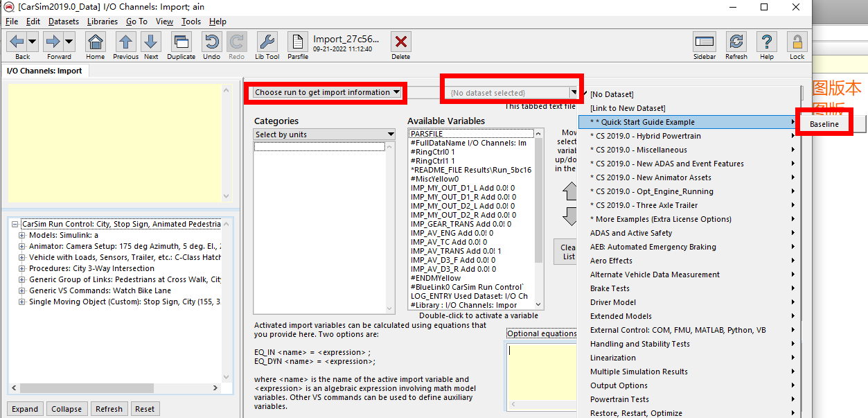The image size is (868, 418).
Task: Open the Go To menu
Action: click(x=136, y=21)
